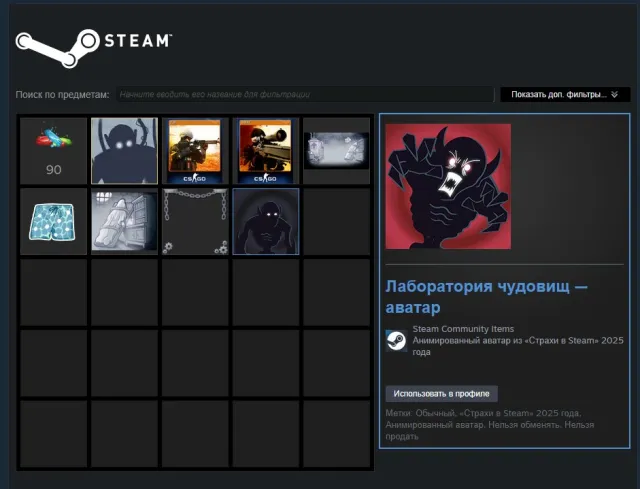Image resolution: width=640 pixels, height=489 pixels.
Task: Click the large red monster avatar preview
Action: (448, 187)
